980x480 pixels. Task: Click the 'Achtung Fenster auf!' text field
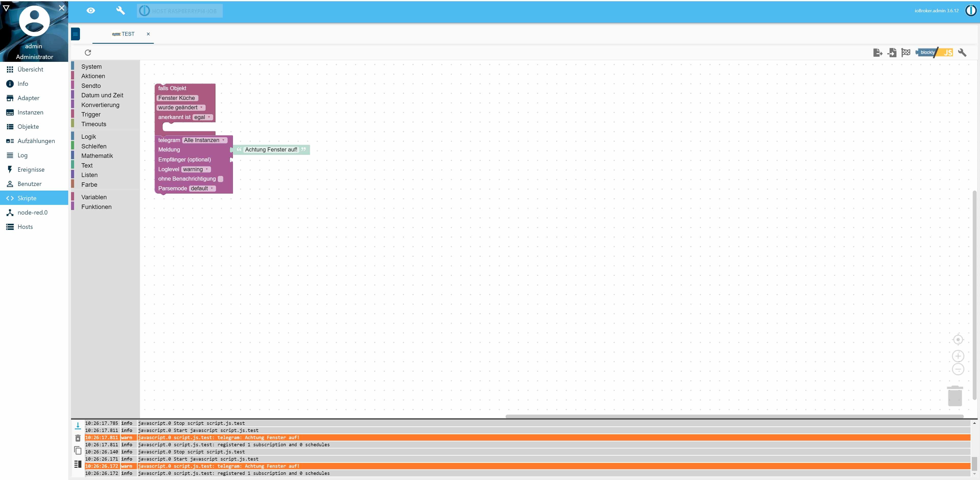(271, 149)
